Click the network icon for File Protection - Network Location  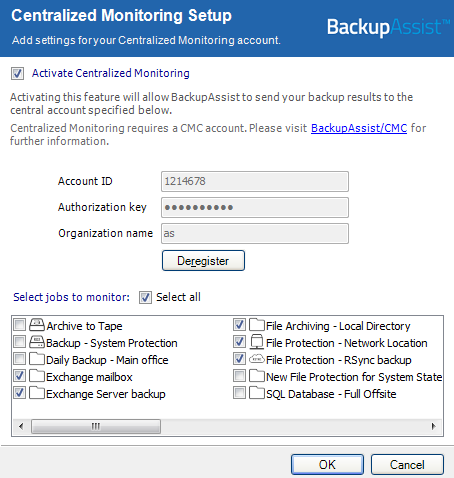(257, 342)
